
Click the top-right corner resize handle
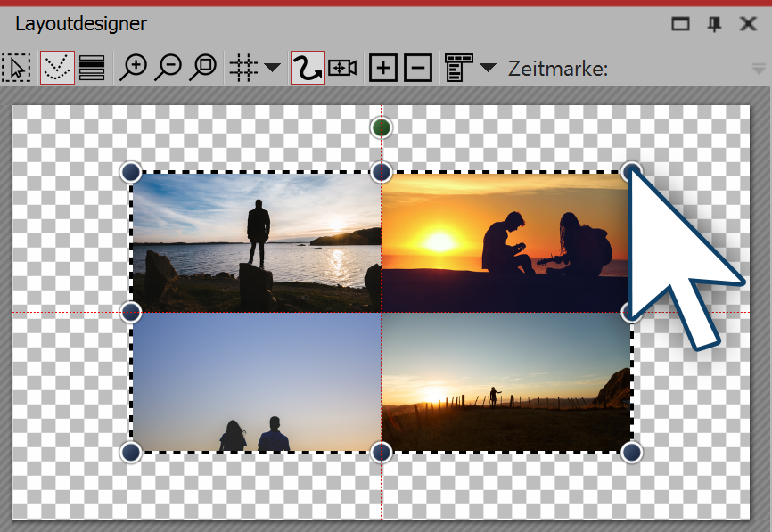[x=631, y=171]
